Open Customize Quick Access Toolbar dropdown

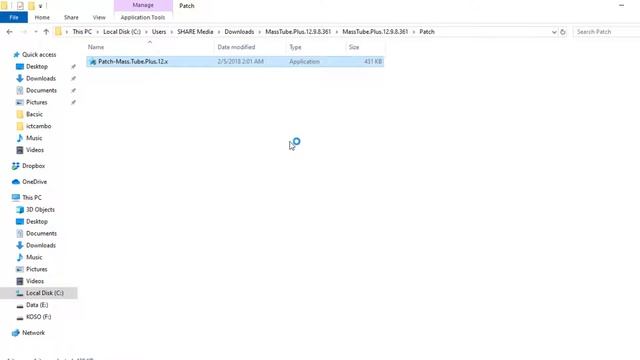click(x=40, y=6)
